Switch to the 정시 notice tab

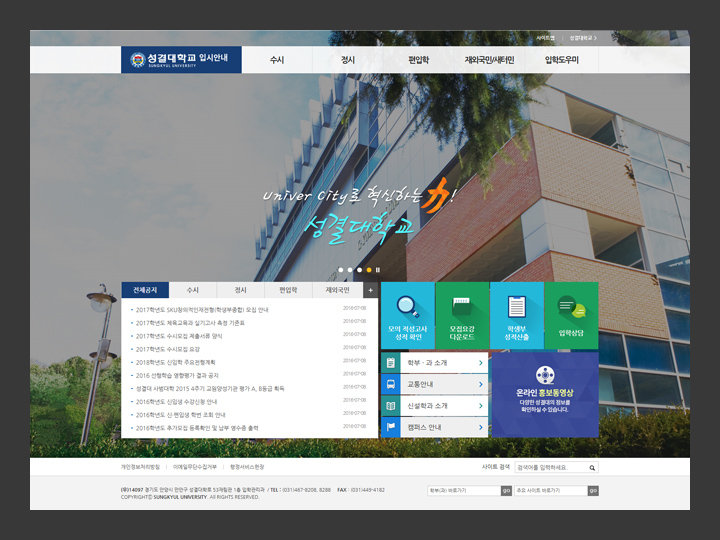(241, 290)
